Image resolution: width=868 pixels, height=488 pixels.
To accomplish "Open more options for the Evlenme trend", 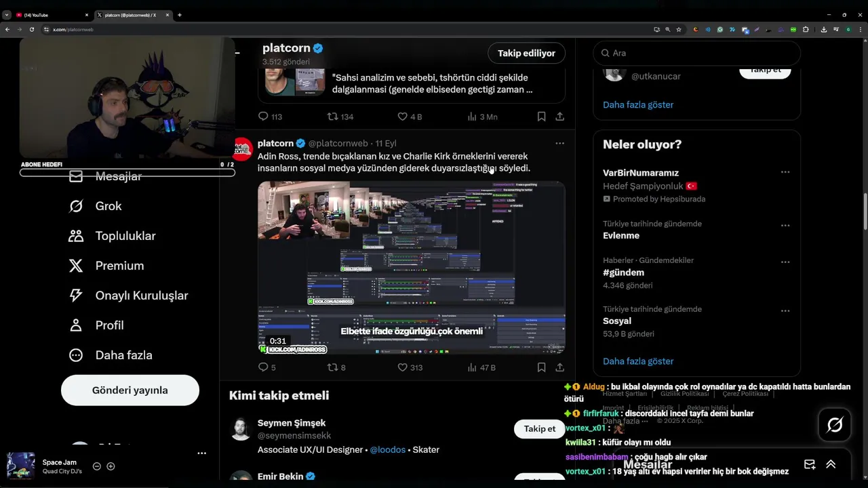I will pyautogui.click(x=785, y=225).
